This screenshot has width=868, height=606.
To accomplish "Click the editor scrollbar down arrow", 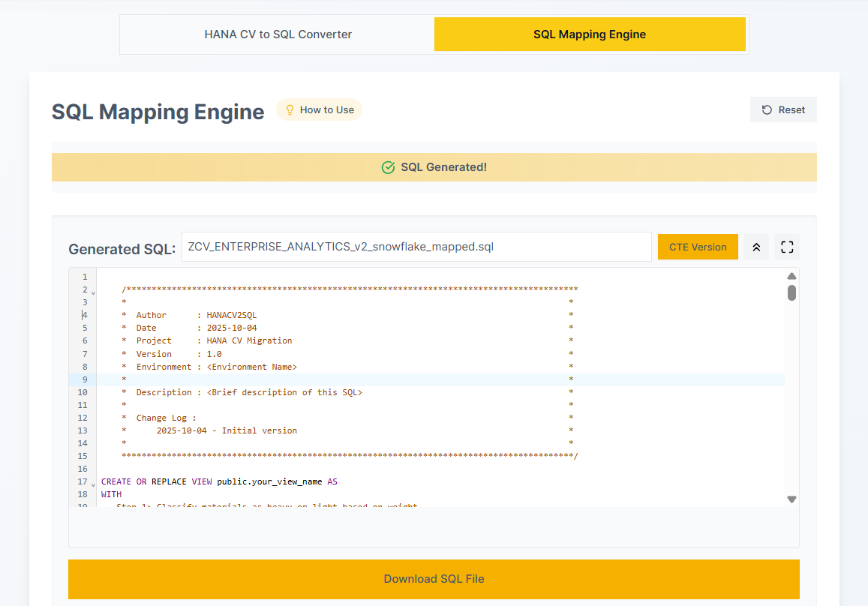I will click(x=791, y=499).
